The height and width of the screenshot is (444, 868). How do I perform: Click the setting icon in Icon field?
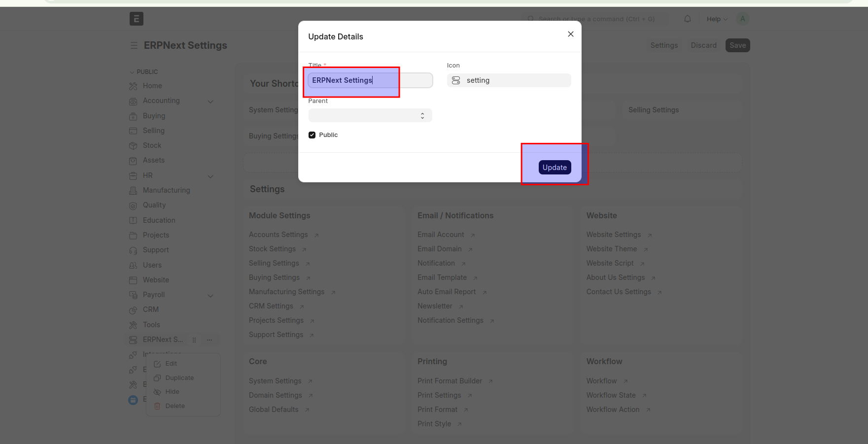pyautogui.click(x=456, y=80)
